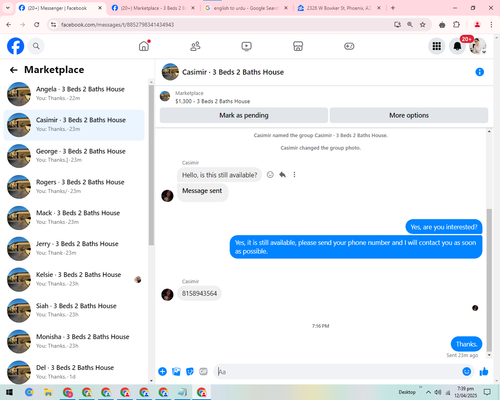Open the Chrome extensions puzzle icon
Viewport: 500px width, 400px height.
pyautogui.click(x=456, y=25)
